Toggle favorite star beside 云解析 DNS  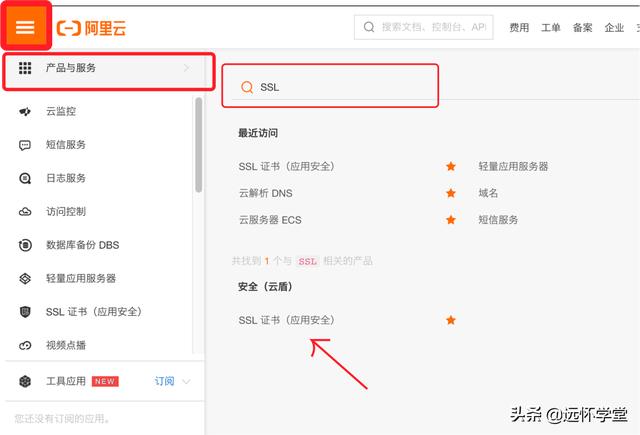(x=451, y=193)
